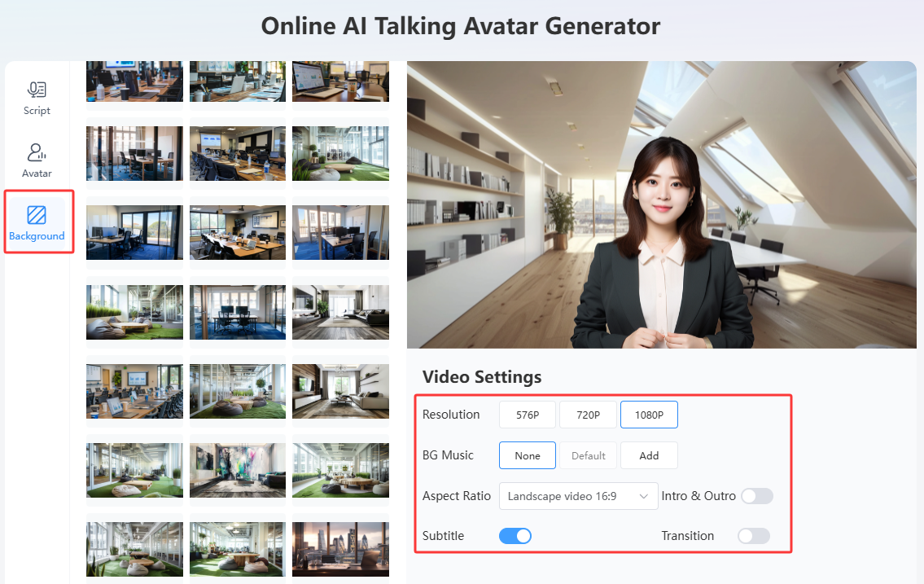
Task: Enable the Intro & Outro toggle
Action: click(x=756, y=496)
